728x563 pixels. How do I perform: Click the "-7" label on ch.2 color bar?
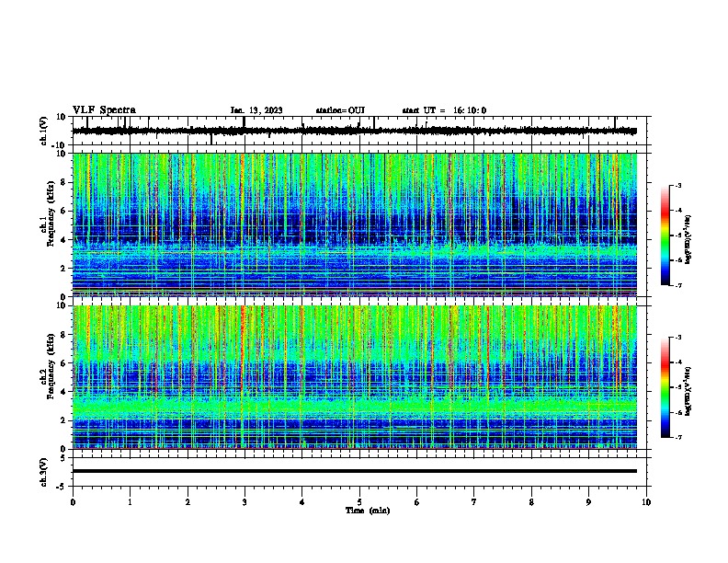678,437
